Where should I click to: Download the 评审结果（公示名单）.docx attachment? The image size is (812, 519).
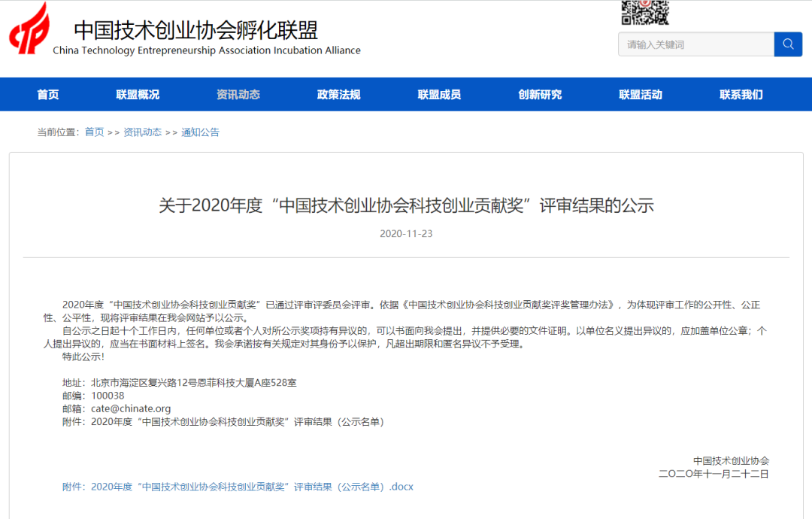[x=251, y=487]
